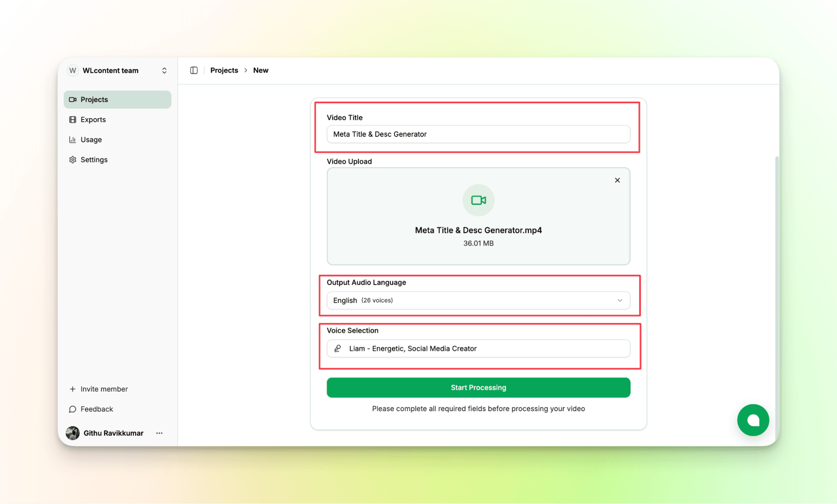This screenshot has width=837, height=504.
Task: Edit the Video Title input field
Action: pyautogui.click(x=478, y=134)
